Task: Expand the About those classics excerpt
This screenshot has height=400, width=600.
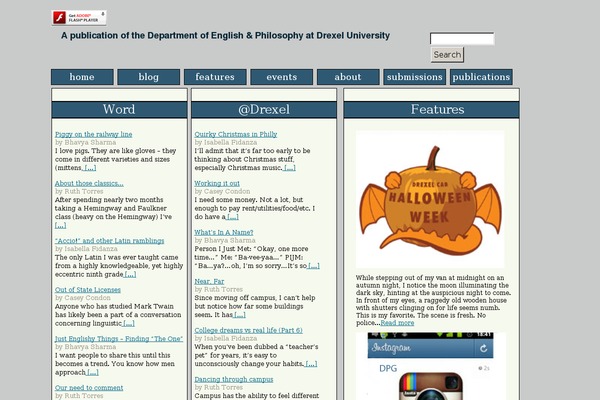Action: pyautogui.click(x=60, y=225)
